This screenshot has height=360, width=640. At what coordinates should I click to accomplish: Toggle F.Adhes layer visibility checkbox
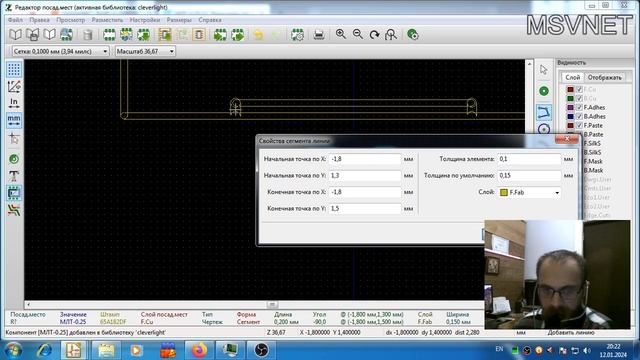[x=579, y=107]
